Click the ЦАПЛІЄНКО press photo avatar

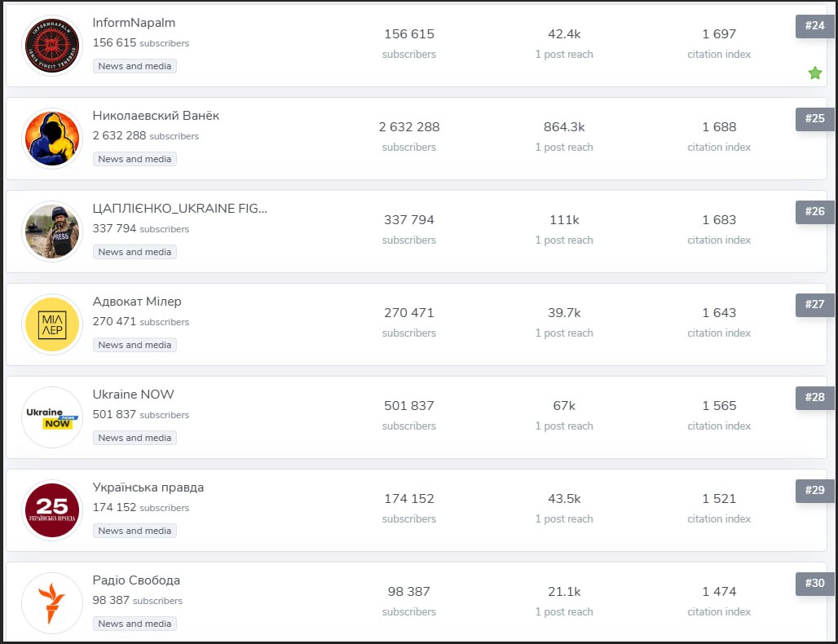coord(52,232)
